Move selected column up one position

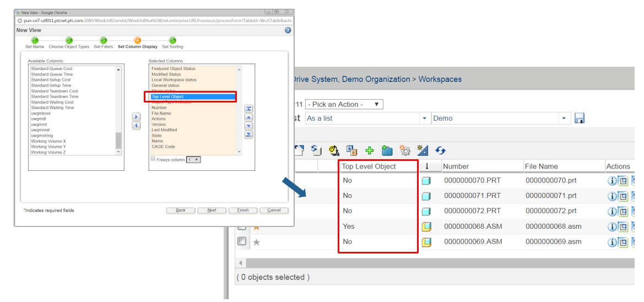248,117
